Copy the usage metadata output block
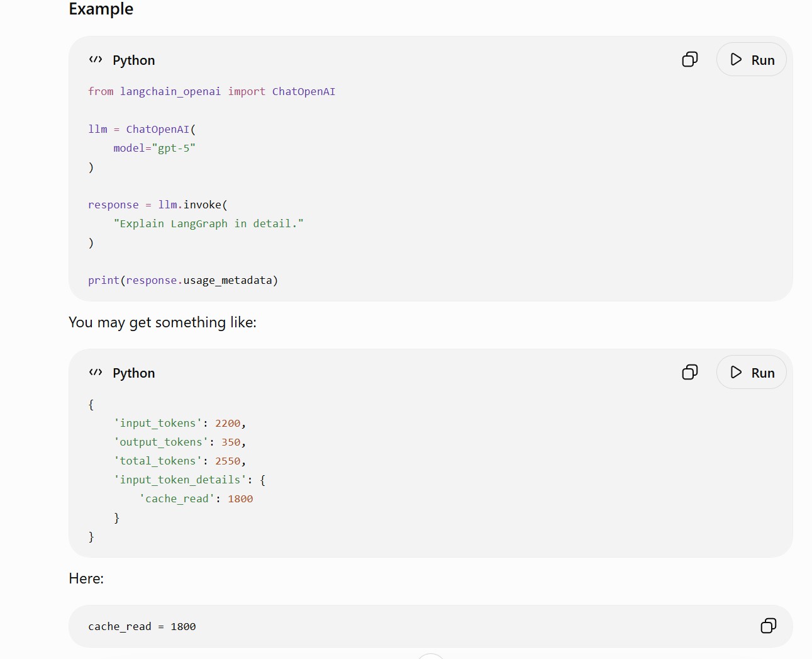 690,373
